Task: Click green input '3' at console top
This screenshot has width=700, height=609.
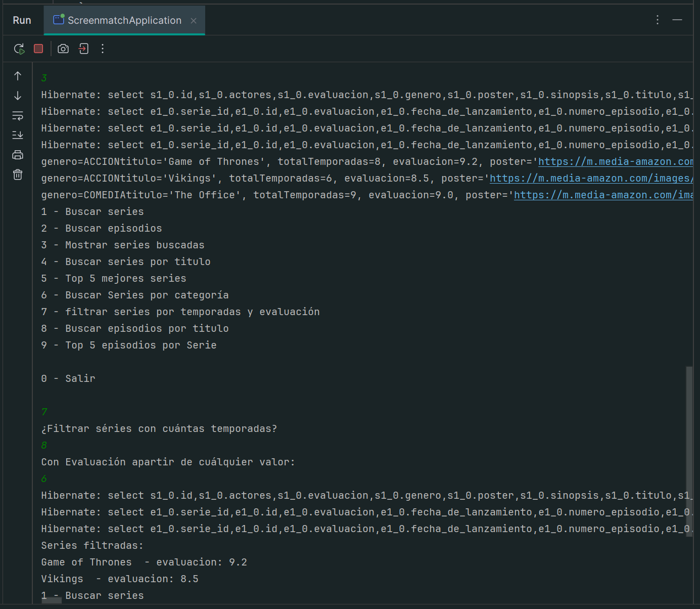Action: click(x=44, y=78)
